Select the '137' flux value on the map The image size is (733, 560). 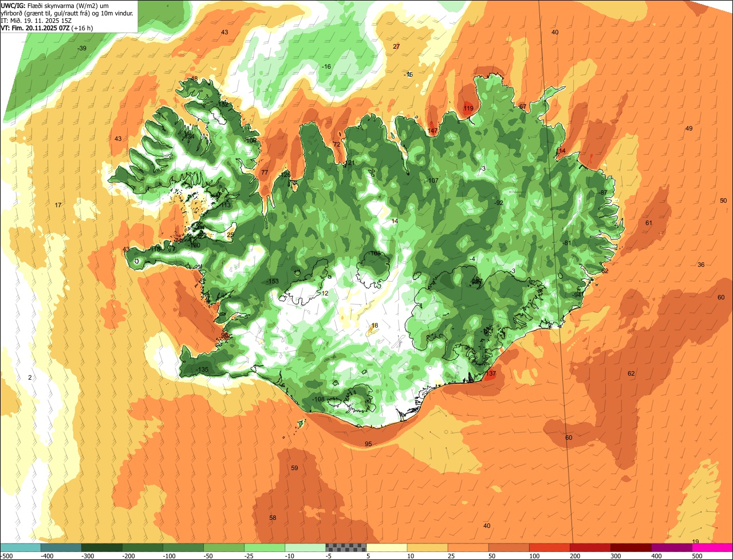pos(491,373)
